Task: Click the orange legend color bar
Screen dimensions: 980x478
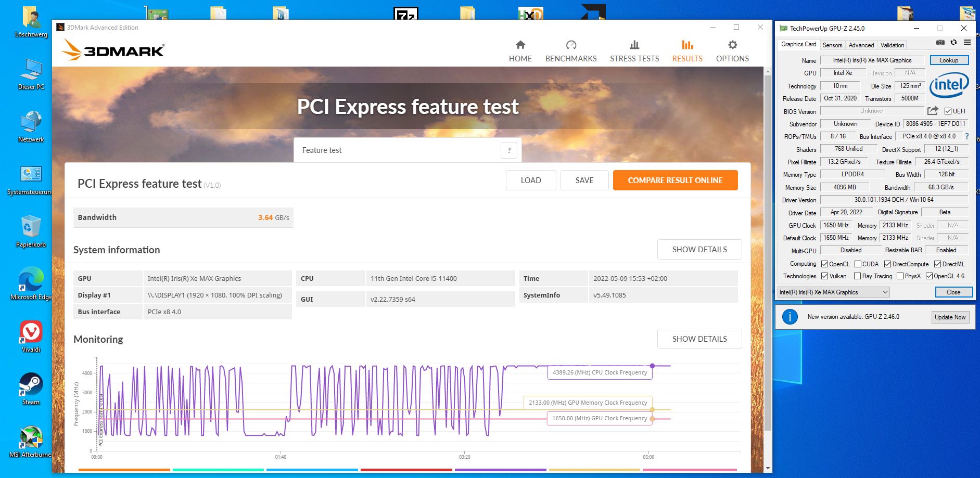Action: [124, 470]
